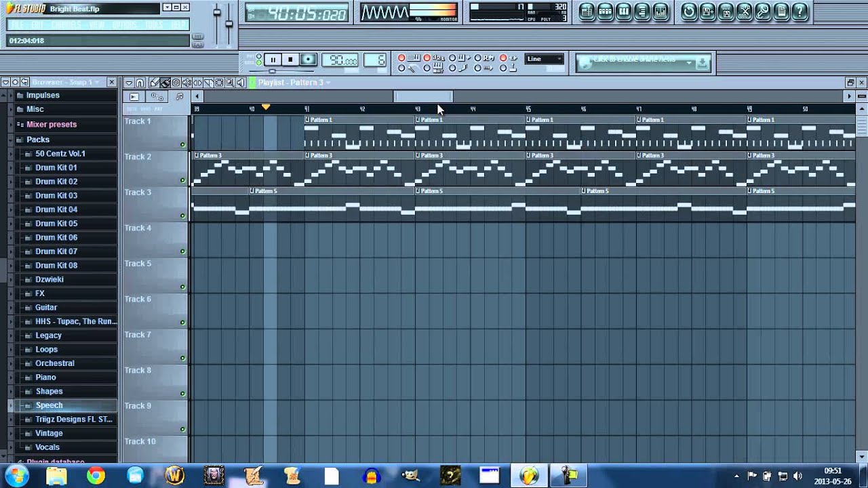Viewport: 868px width, 488px height.
Task: Open the OPTIONS menu
Action: click(124, 25)
